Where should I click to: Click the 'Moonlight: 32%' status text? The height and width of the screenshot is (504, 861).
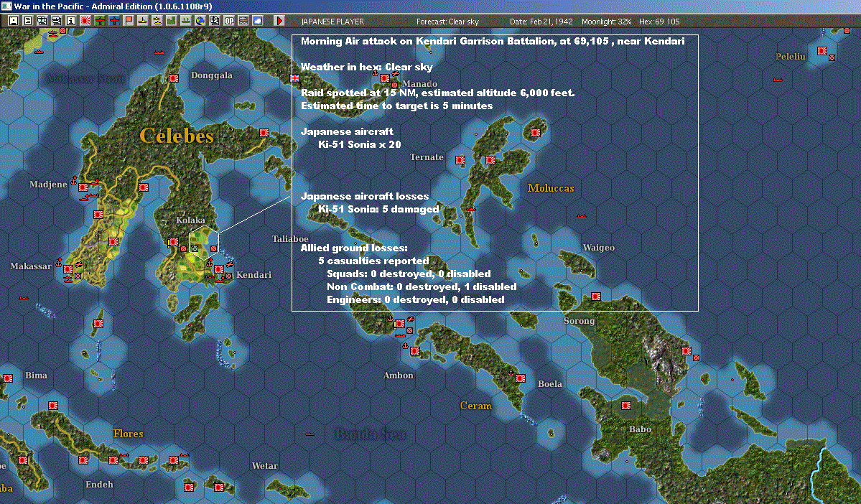(606, 22)
